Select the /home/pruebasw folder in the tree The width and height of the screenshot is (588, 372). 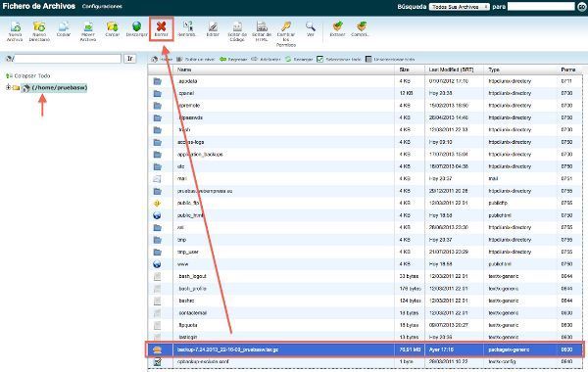click(x=59, y=88)
